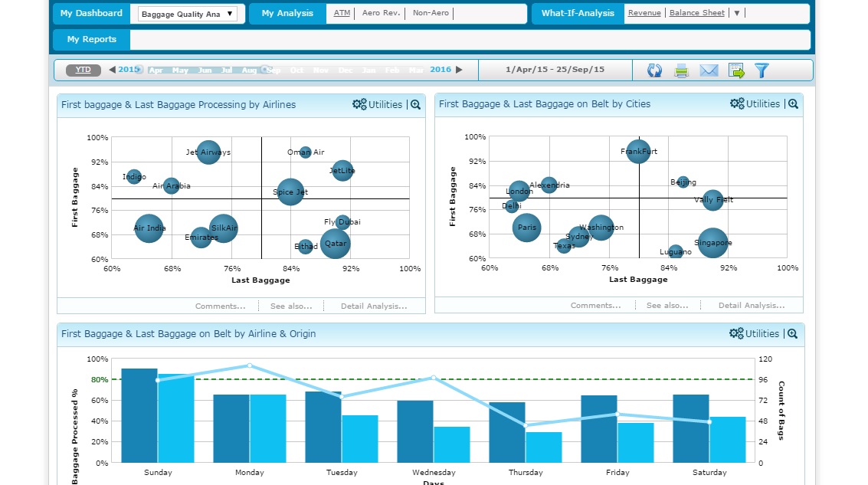868x485 pixels.
Task: Go to next year using right arrow
Action: click(x=459, y=69)
